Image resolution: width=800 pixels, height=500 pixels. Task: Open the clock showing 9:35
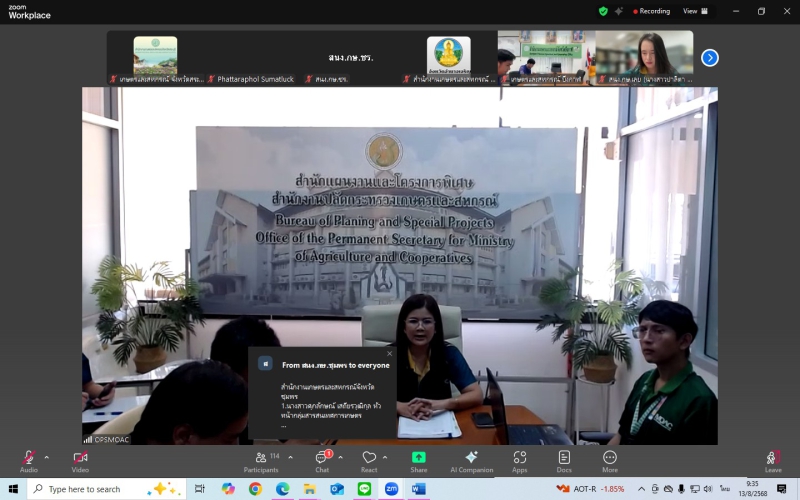click(753, 489)
